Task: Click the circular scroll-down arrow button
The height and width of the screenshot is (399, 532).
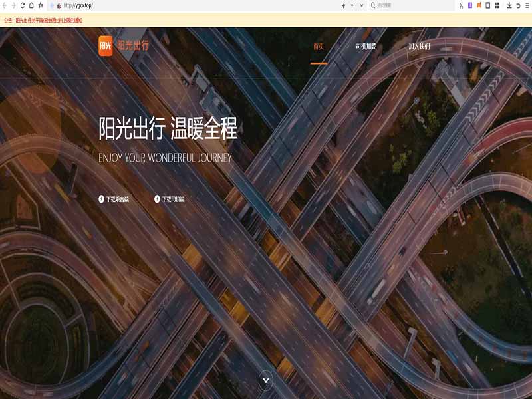Action: [266, 380]
